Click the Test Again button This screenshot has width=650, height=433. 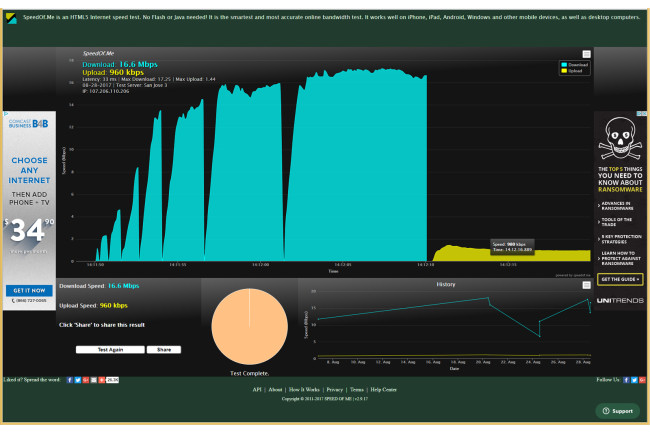click(109, 350)
